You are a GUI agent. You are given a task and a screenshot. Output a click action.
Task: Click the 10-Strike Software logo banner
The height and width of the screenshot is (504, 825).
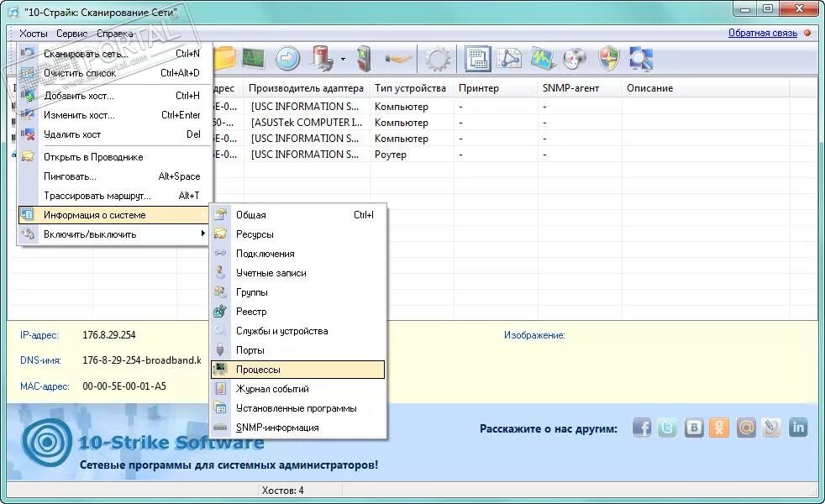click(142, 443)
